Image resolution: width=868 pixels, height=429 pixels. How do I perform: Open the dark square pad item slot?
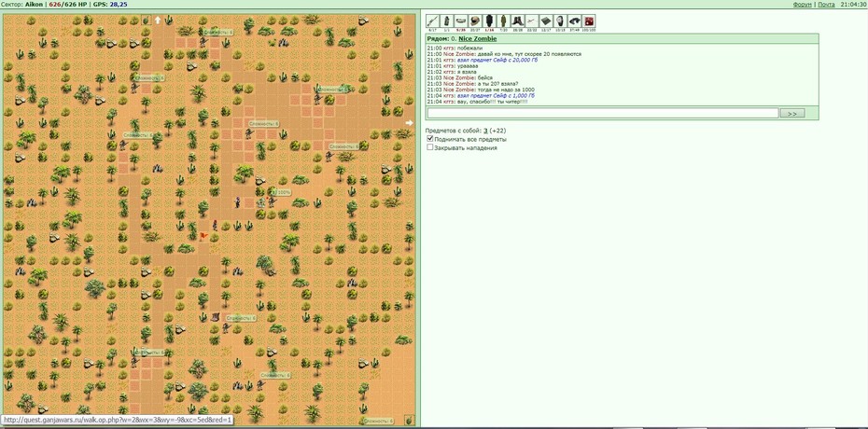point(546,21)
